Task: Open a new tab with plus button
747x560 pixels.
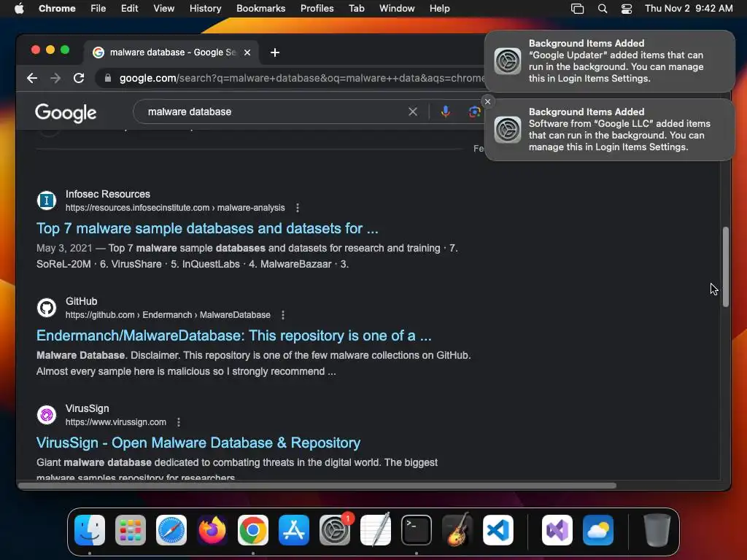Action: (275, 52)
